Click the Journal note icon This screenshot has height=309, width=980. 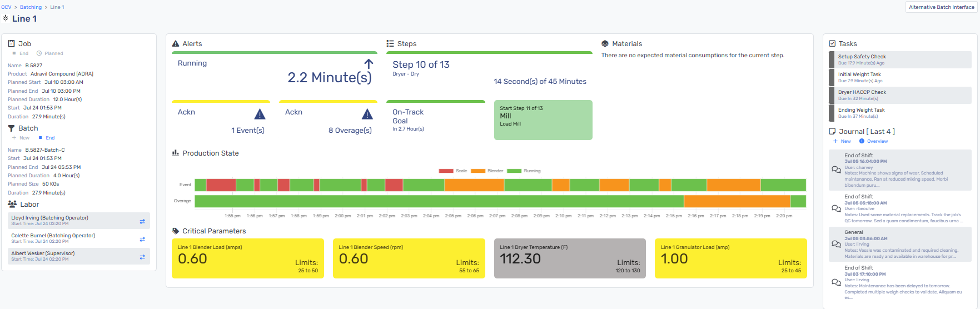(832, 132)
